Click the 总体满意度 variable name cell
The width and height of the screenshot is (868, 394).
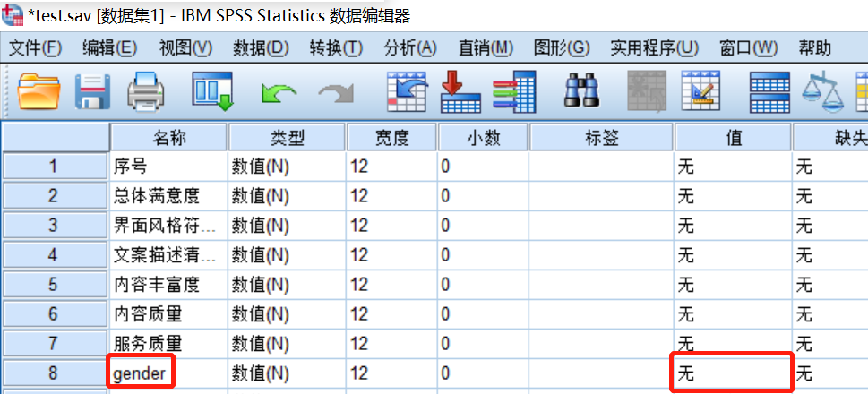pos(168,195)
